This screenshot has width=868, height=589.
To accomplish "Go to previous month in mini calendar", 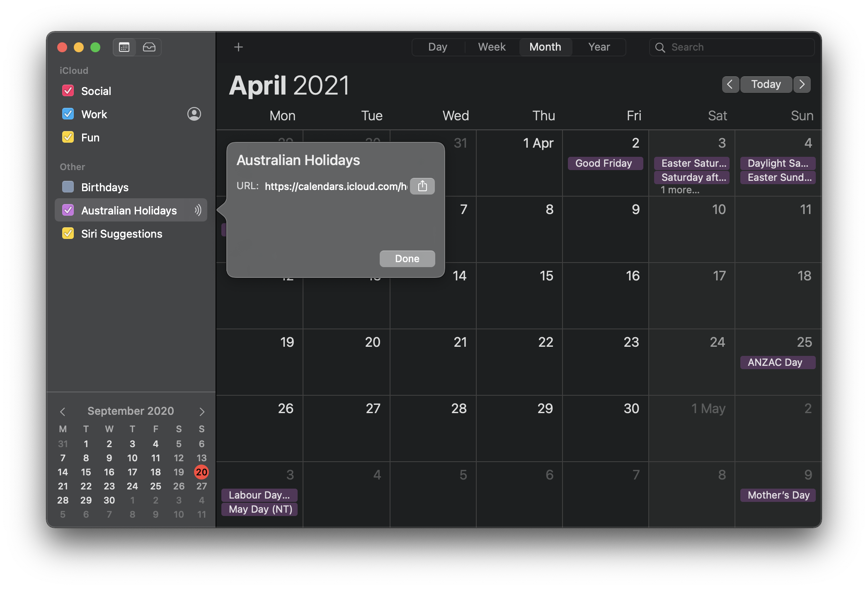I will 63,411.
